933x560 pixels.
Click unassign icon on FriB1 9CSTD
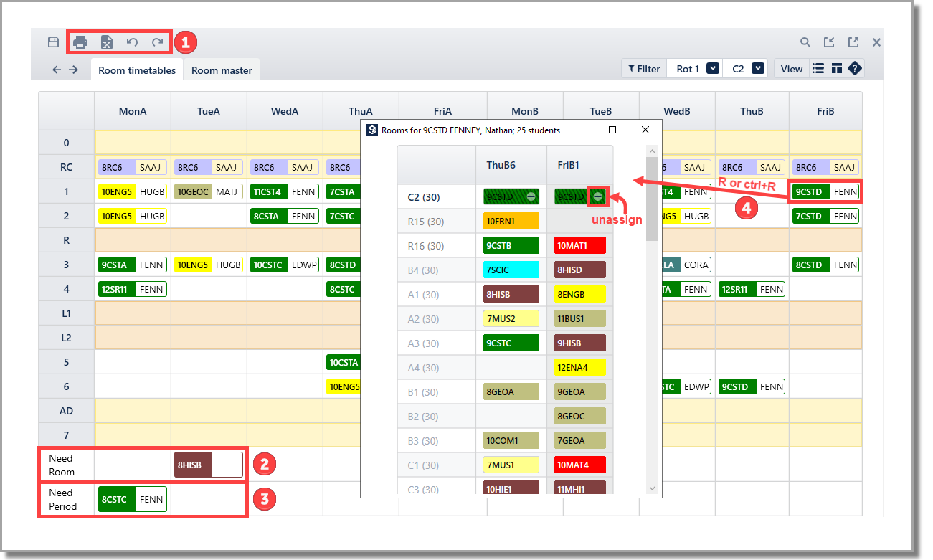[x=597, y=196]
